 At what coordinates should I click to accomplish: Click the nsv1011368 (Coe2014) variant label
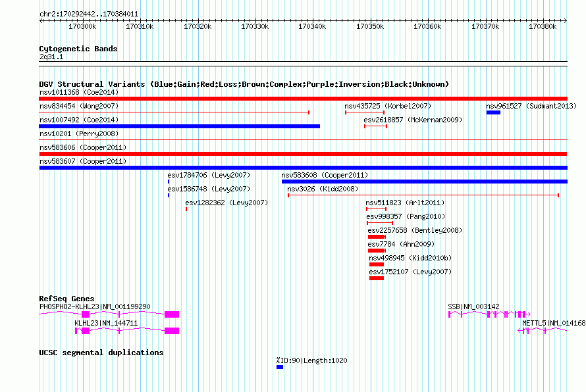click(79, 92)
